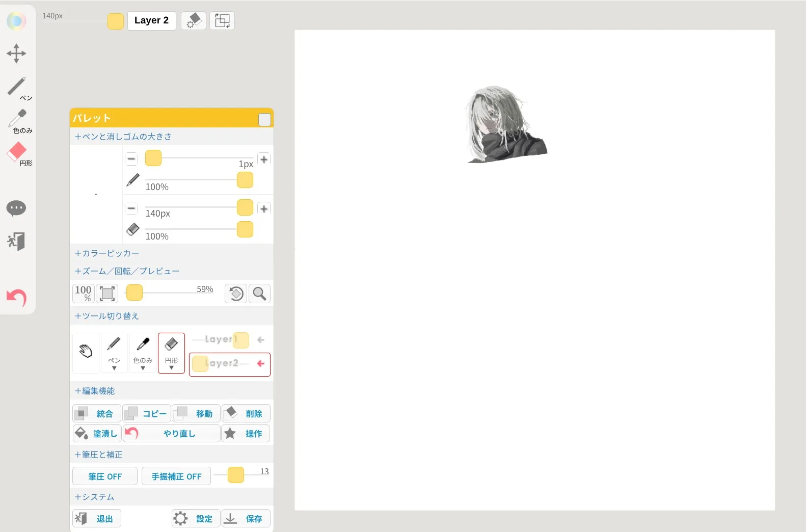The width and height of the screenshot is (806, 532).
Task: Toggle the palette header checkbox
Action: 264,119
